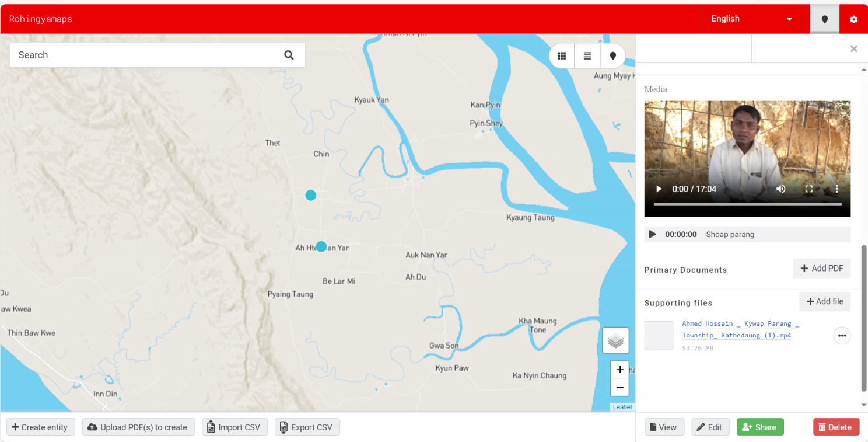Click Upload PDF(s) to create

(138, 427)
